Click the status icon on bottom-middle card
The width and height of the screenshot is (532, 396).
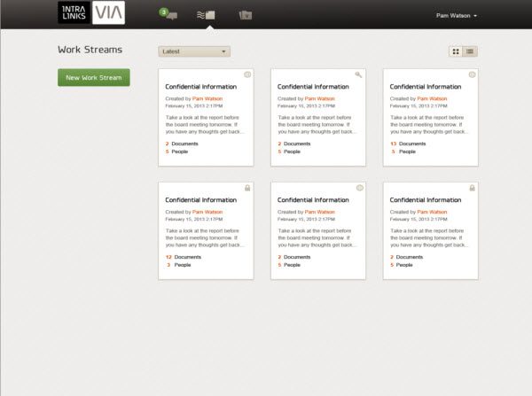pyautogui.click(x=359, y=188)
